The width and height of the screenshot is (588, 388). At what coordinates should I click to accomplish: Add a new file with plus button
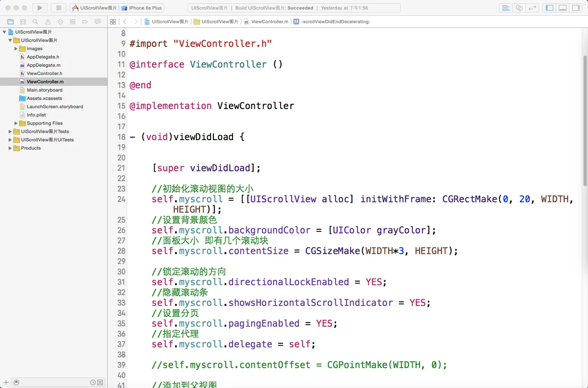6,382
